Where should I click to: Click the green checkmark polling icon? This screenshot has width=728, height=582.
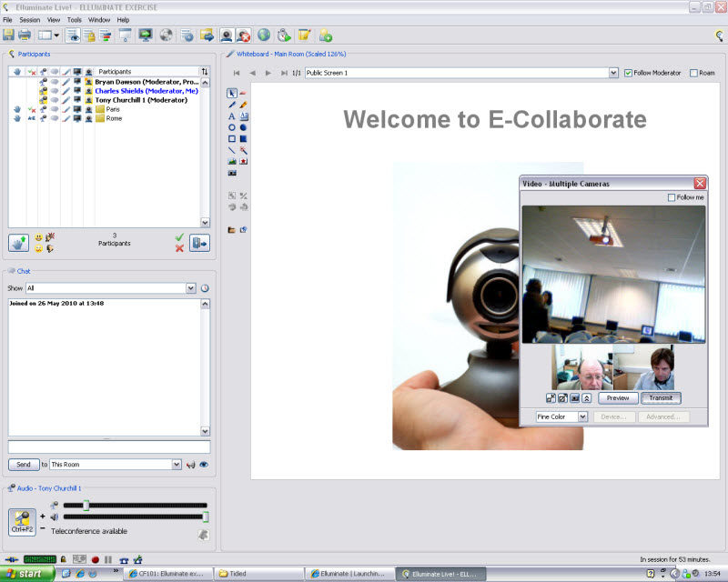click(x=179, y=237)
